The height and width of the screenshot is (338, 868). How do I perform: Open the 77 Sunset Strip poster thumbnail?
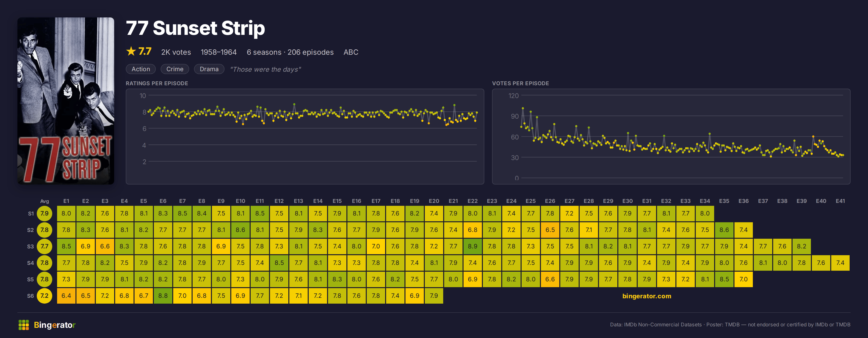point(66,101)
